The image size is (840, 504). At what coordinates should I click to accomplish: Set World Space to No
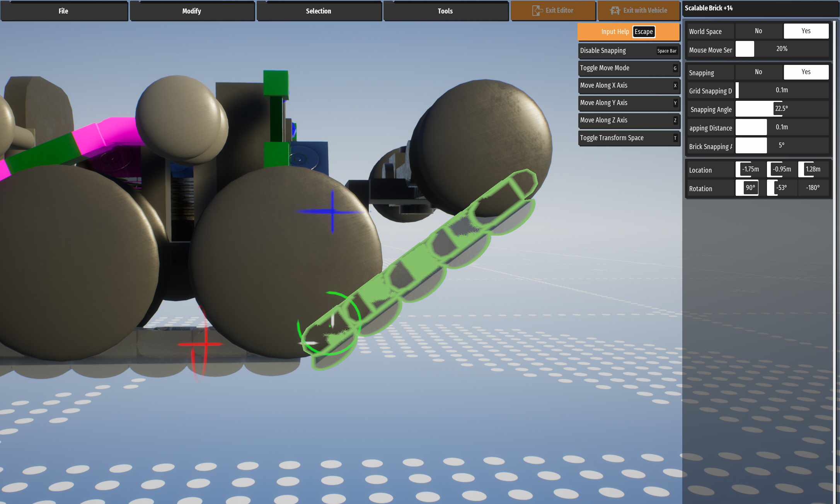tap(758, 31)
